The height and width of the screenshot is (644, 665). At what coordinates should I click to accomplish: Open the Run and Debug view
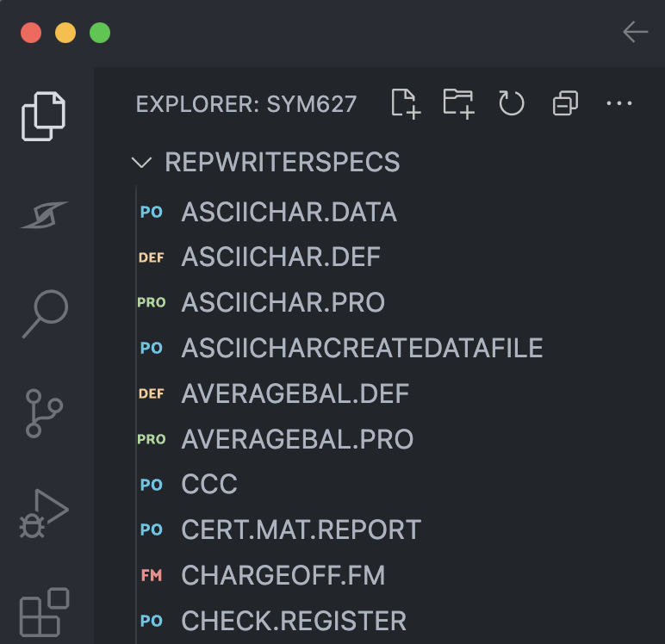[44, 514]
